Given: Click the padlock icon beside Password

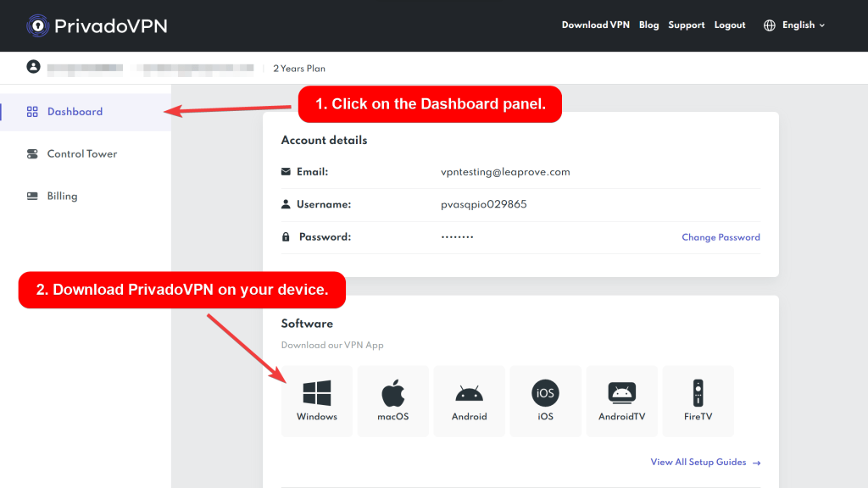Looking at the screenshot, I should coord(286,237).
